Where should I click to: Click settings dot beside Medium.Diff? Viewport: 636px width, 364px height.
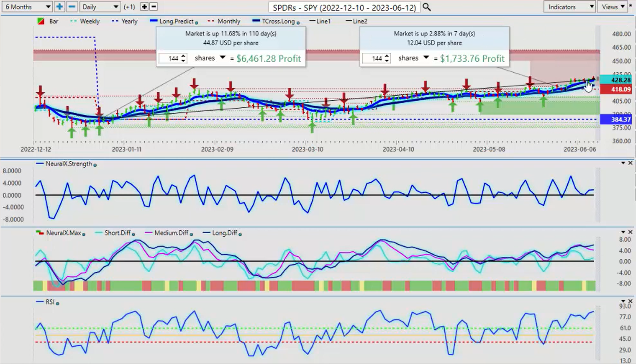point(191,234)
